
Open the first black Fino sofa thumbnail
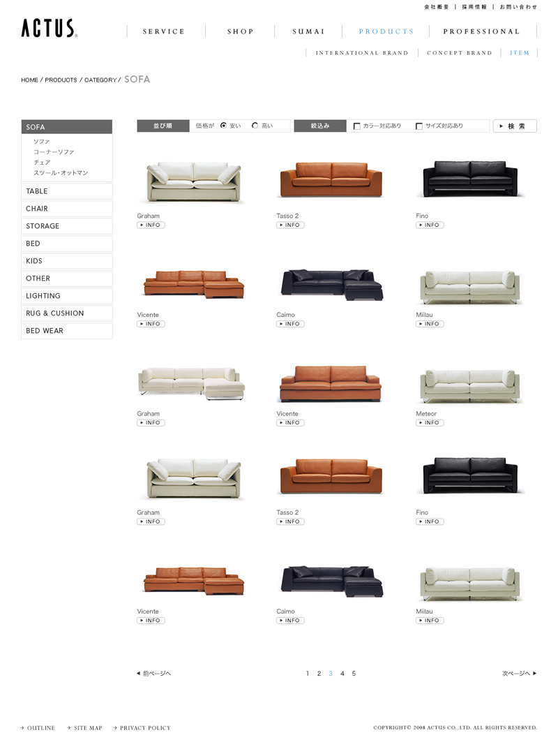[x=470, y=179]
